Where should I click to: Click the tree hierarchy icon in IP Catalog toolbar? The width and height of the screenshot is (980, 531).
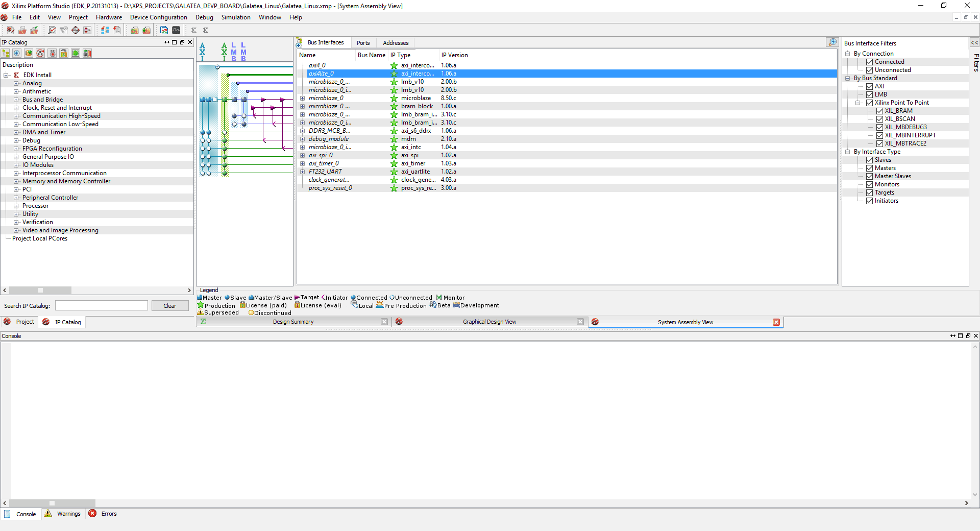pos(6,53)
